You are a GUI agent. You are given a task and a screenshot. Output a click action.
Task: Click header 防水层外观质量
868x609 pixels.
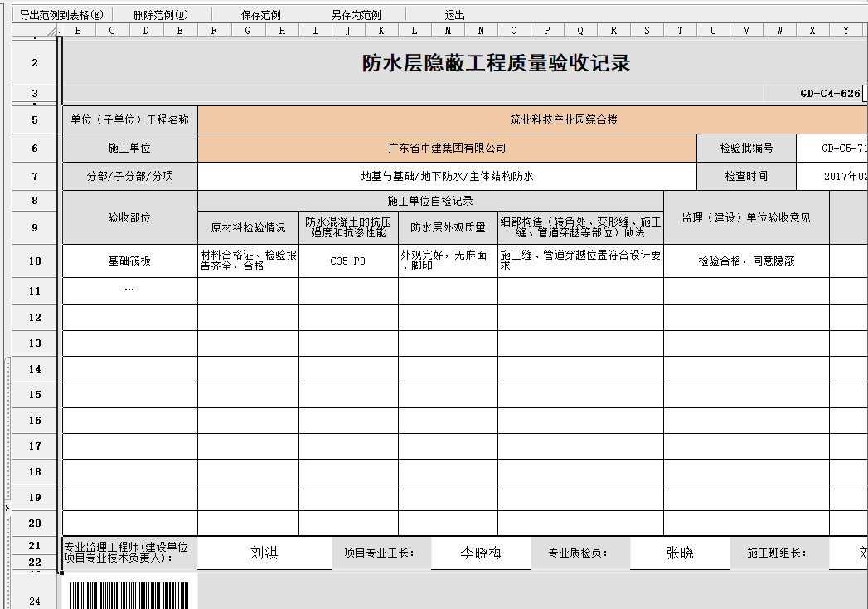click(x=448, y=227)
